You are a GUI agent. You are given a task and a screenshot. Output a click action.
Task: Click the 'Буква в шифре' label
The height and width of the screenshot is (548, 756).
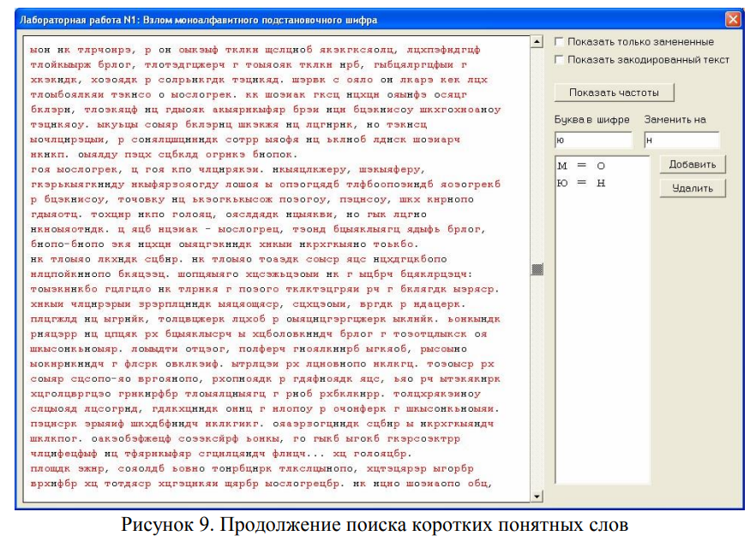(x=592, y=120)
